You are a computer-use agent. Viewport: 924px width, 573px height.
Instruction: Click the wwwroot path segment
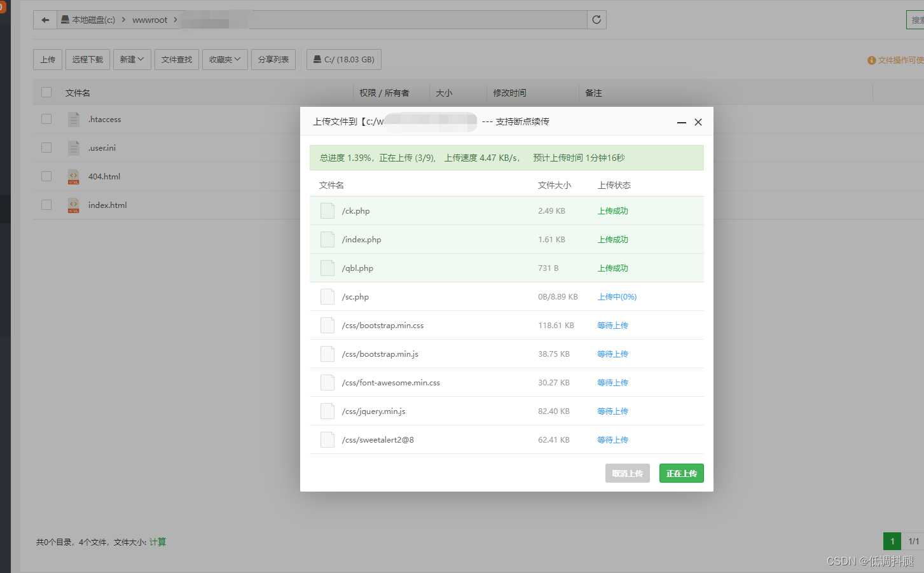[150, 20]
